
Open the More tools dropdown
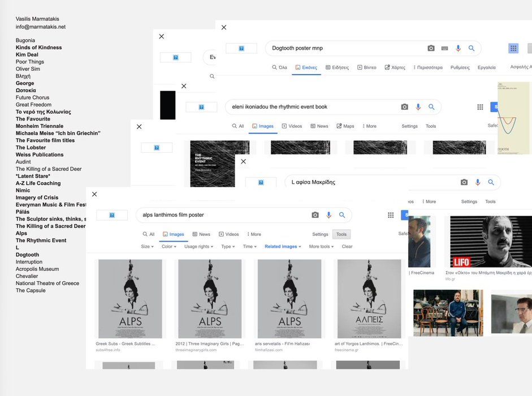coord(322,247)
